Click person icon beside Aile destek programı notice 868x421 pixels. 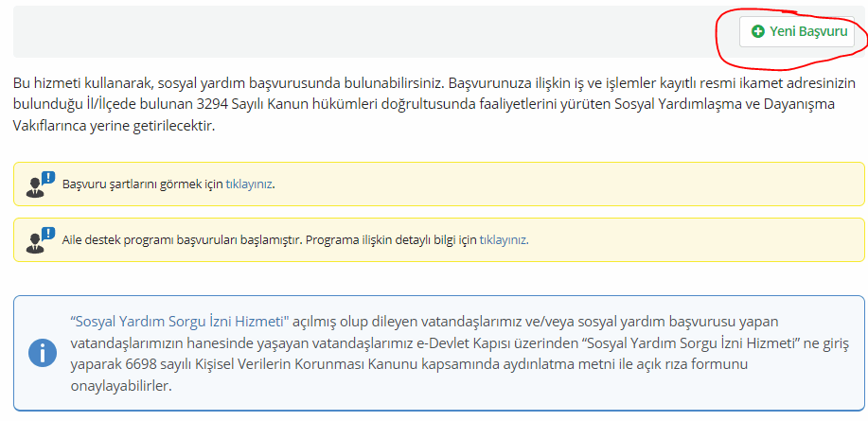click(x=35, y=243)
